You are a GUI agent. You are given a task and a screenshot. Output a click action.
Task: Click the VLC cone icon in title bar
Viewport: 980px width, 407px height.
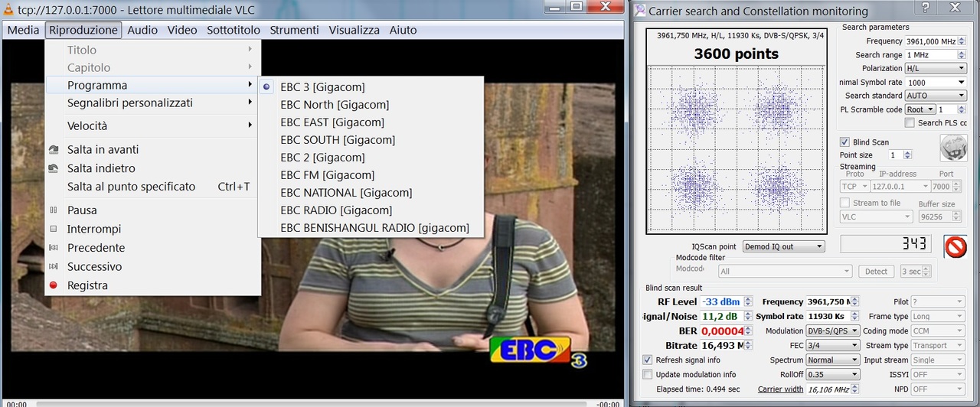pos(8,9)
